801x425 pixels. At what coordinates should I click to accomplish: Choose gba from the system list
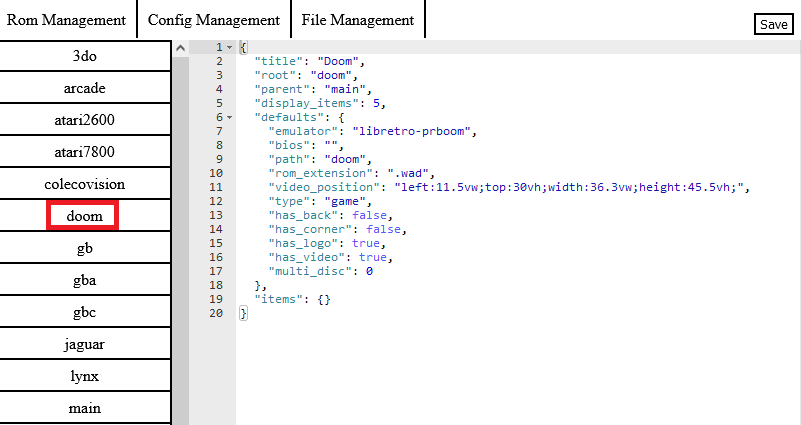pos(85,280)
